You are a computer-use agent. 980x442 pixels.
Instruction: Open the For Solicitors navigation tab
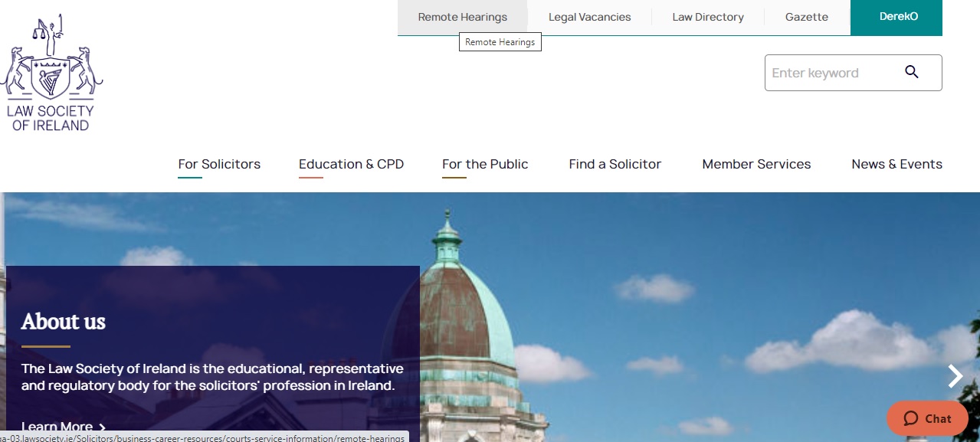tap(219, 164)
